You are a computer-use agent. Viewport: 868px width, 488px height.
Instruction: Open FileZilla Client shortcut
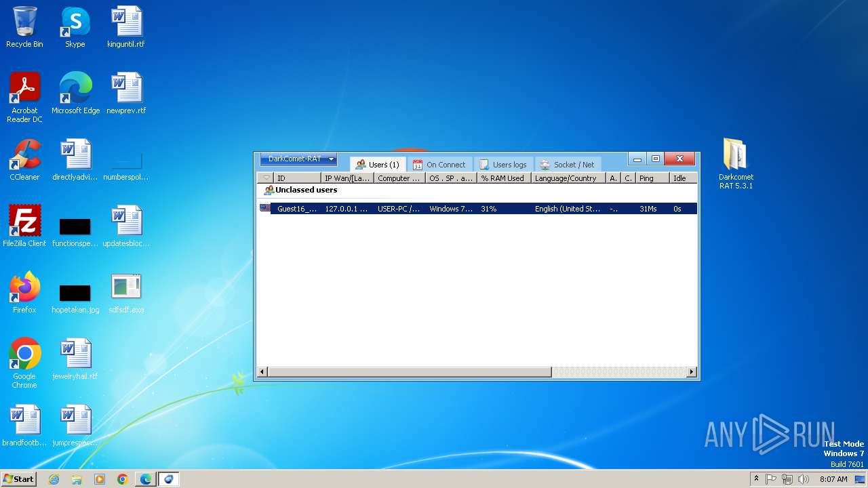[24, 226]
